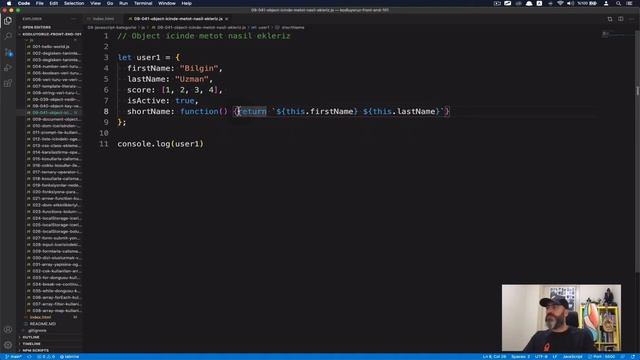Click the Wi-Fi icon in menu bar
640x360 pixels.
coord(560,3)
